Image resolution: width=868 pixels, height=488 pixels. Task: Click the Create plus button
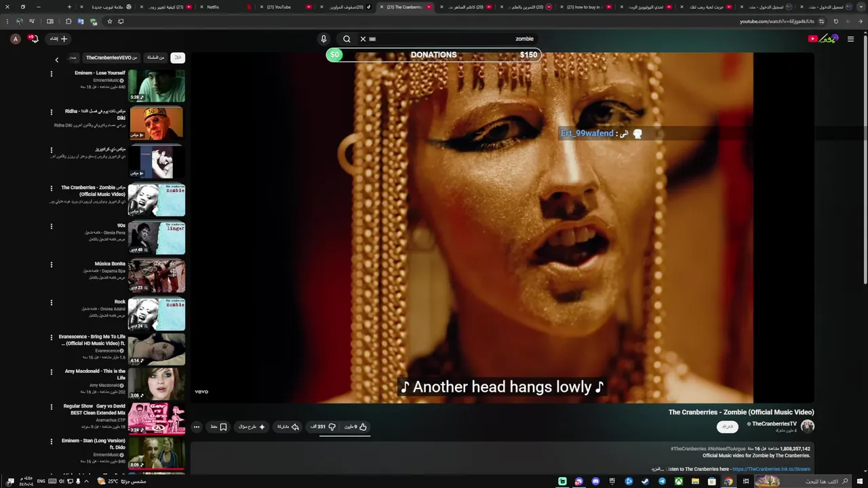(x=59, y=39)
